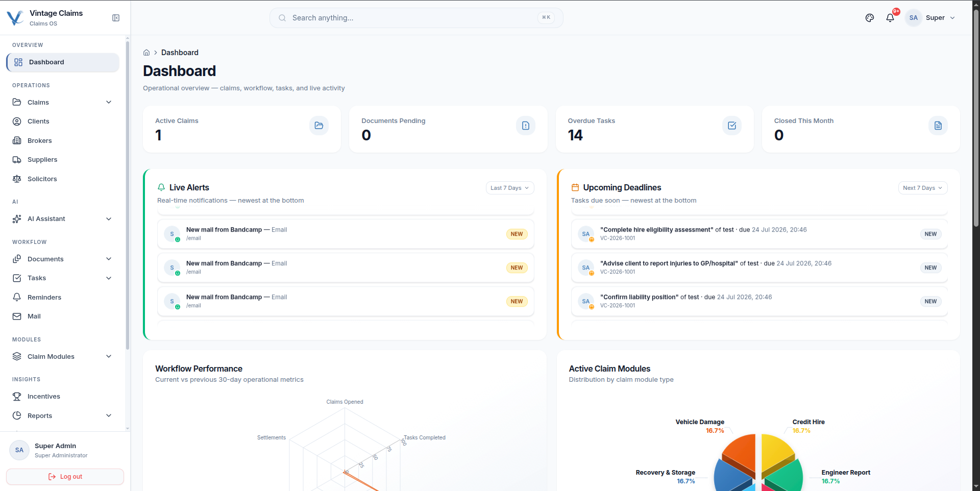
Task: Open the notifications bell
Action: click(890, 18)
